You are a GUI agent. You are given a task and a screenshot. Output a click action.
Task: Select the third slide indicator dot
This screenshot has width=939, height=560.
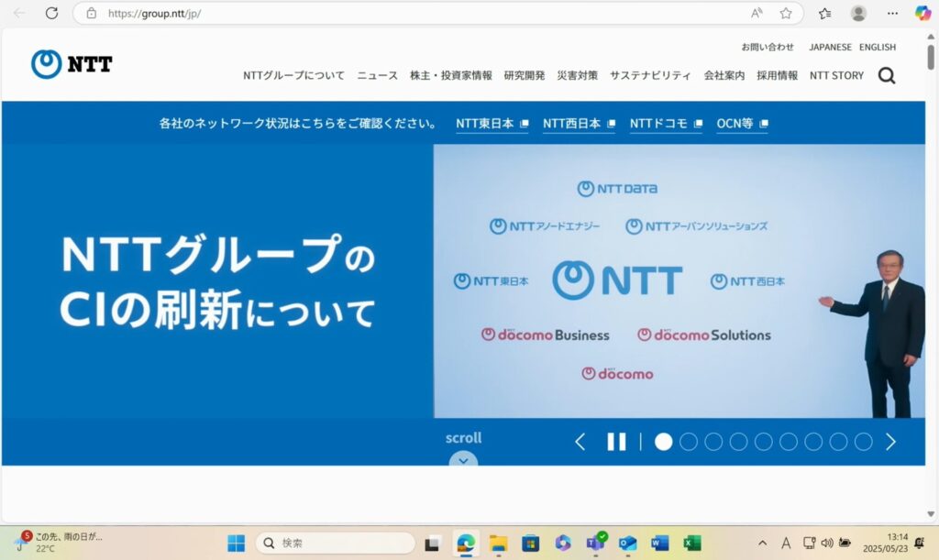pyautogui.click(x=713, y=442)
